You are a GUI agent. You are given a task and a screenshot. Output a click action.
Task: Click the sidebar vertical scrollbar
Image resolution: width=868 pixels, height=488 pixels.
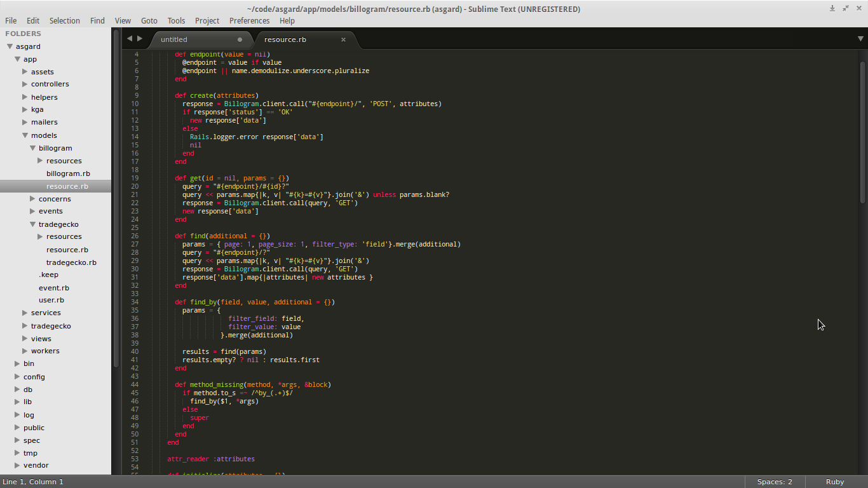click(116, 197)
